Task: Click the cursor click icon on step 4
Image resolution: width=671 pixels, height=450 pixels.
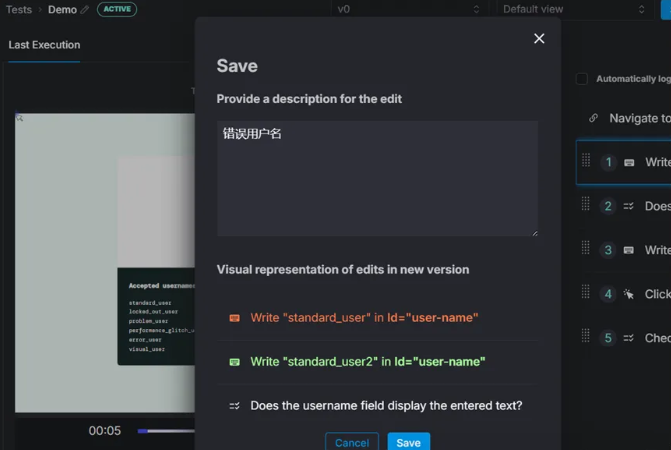Action: tap(628, 294)
